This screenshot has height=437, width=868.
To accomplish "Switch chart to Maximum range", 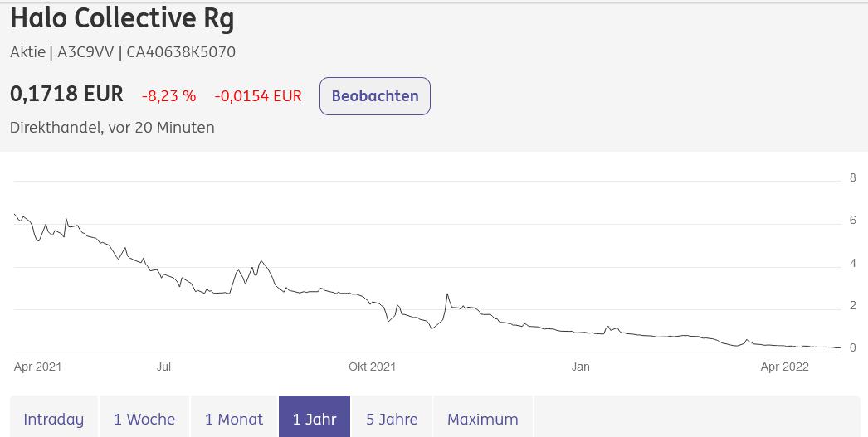I will [482, 419].
